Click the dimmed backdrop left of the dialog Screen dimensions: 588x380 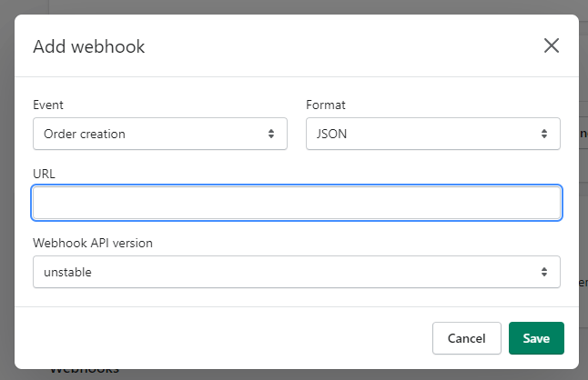pos(6,182)
